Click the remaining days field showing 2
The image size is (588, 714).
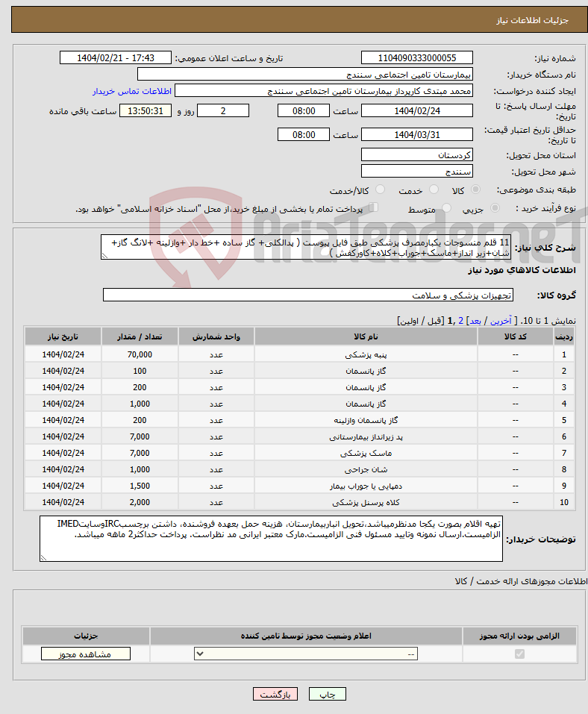pos(222,110)
